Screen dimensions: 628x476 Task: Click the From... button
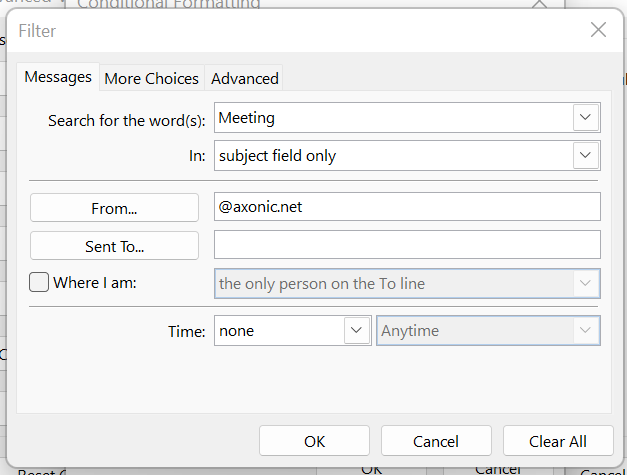[x=114, y=208]
